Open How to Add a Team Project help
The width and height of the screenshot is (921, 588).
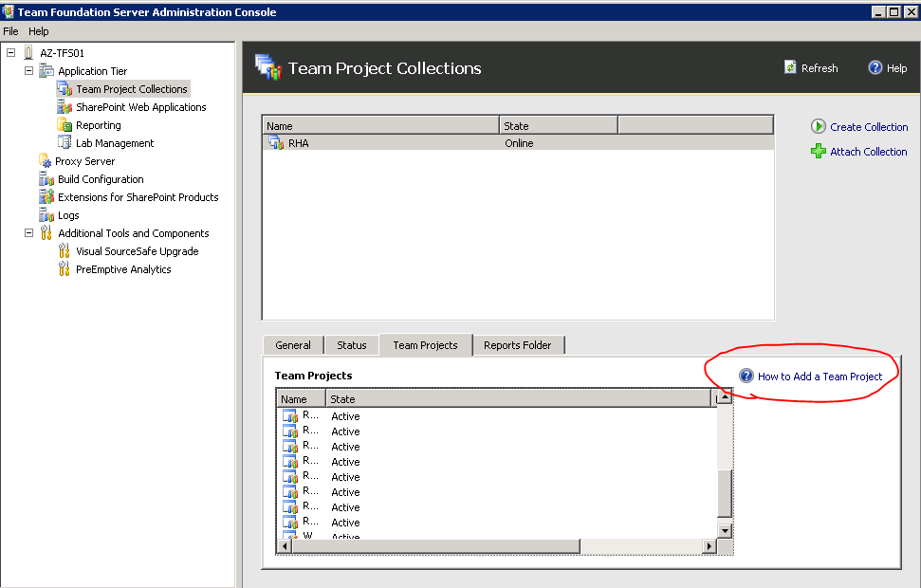820,376
